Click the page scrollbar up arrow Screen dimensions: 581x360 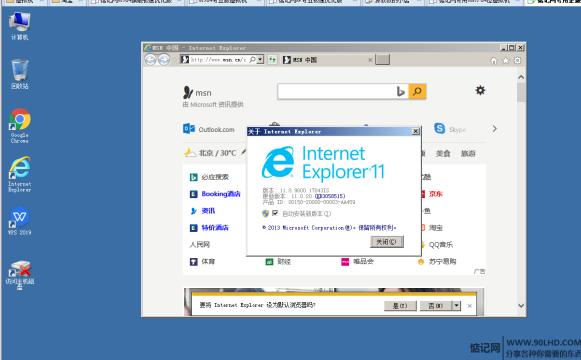coord(521,77)
